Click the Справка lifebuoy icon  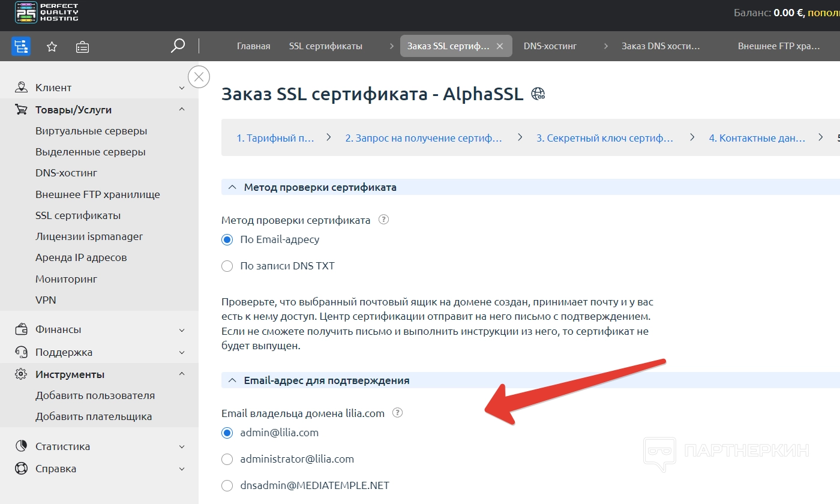pyautogui.click(x=21, y=469)
